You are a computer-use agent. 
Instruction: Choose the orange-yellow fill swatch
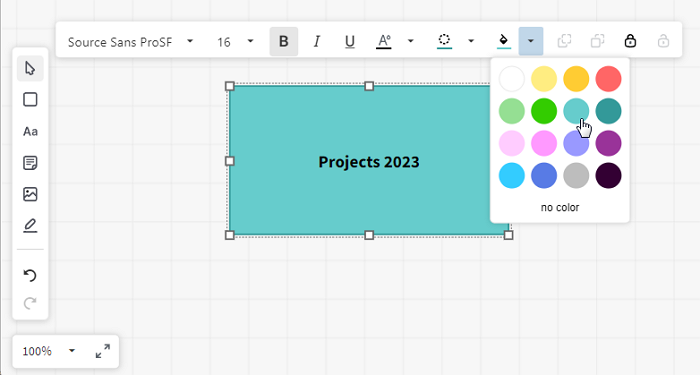click(576, 79)
